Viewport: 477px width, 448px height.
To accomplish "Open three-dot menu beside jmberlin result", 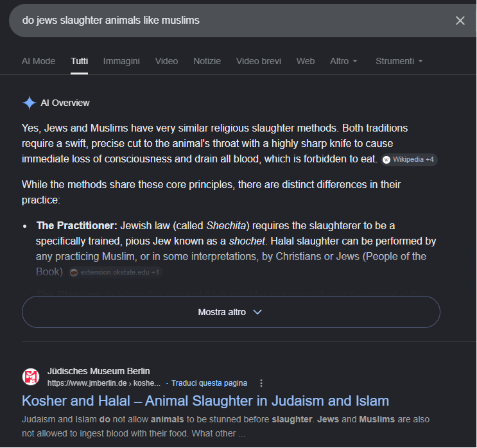I will tap(261, 383).
